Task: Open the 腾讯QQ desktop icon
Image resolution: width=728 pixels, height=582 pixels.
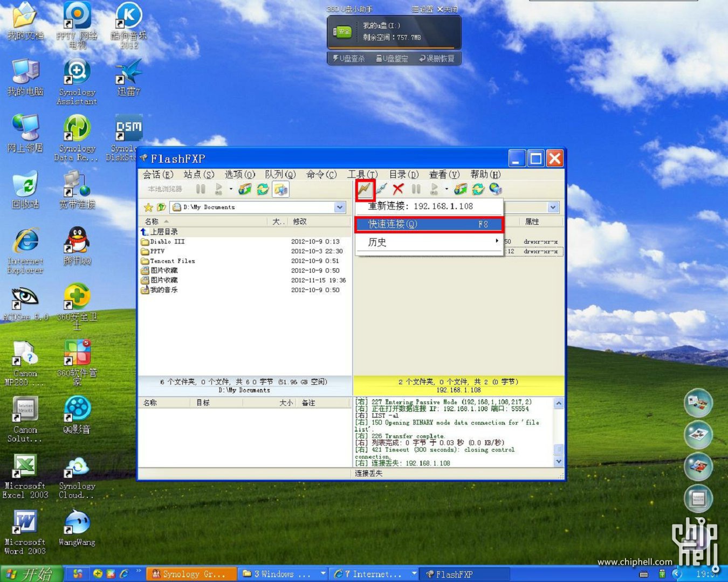Action: point(77,246)
